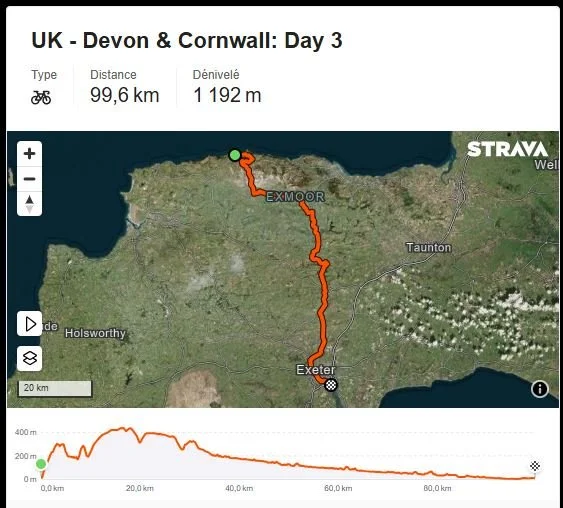Click the bicycle ride type icon
The image size is (563, 508).
tap(41, 97)
